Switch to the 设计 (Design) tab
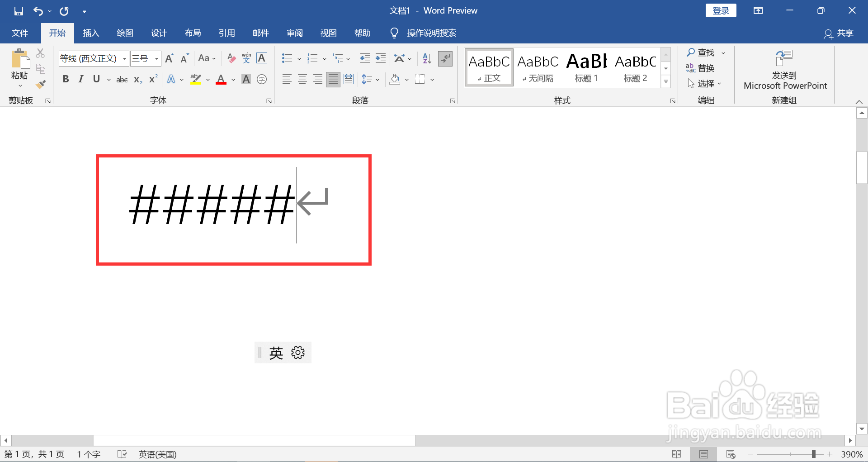This screenshot has width=868, height=462. (159, 33)
